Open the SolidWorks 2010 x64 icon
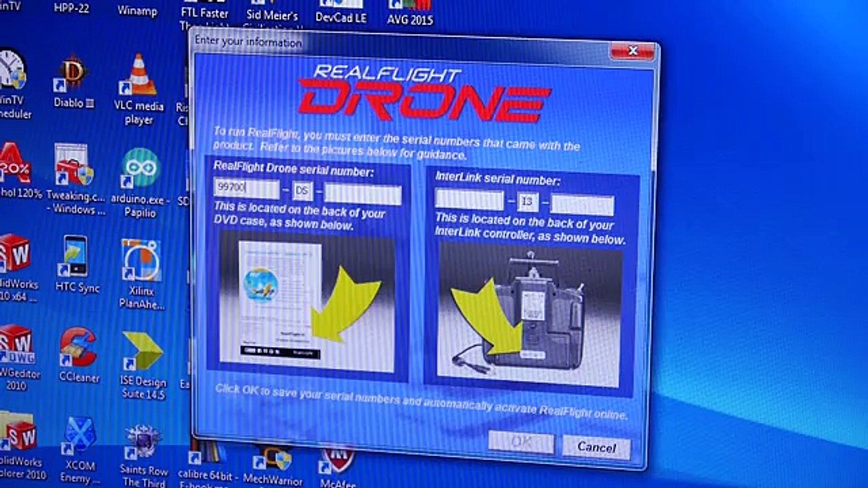 pos(17,269)
